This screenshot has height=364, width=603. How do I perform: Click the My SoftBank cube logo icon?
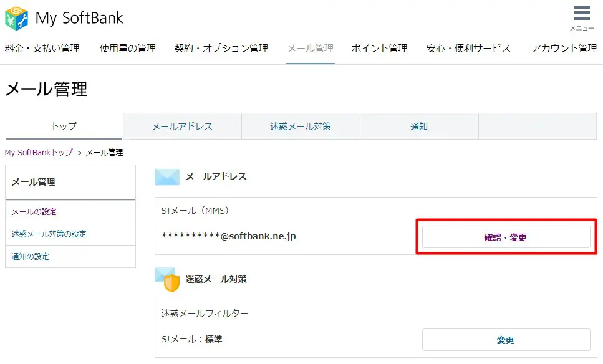click(17, 19)
